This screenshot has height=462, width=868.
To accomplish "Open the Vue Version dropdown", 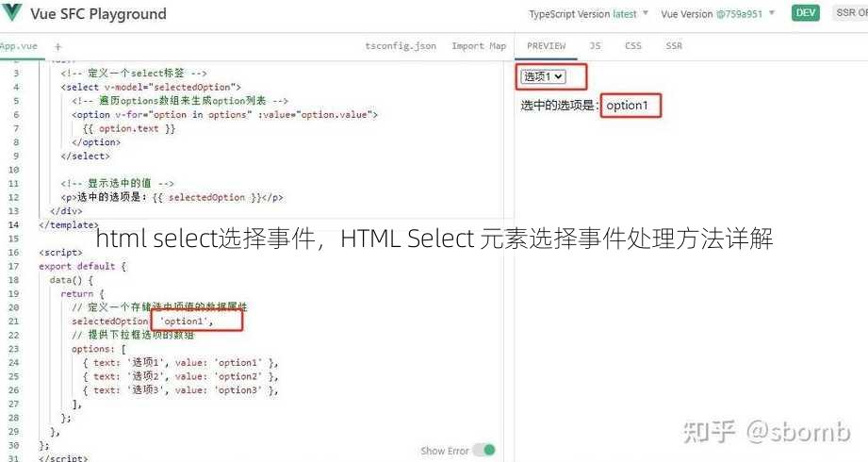I will click(718, 14).
